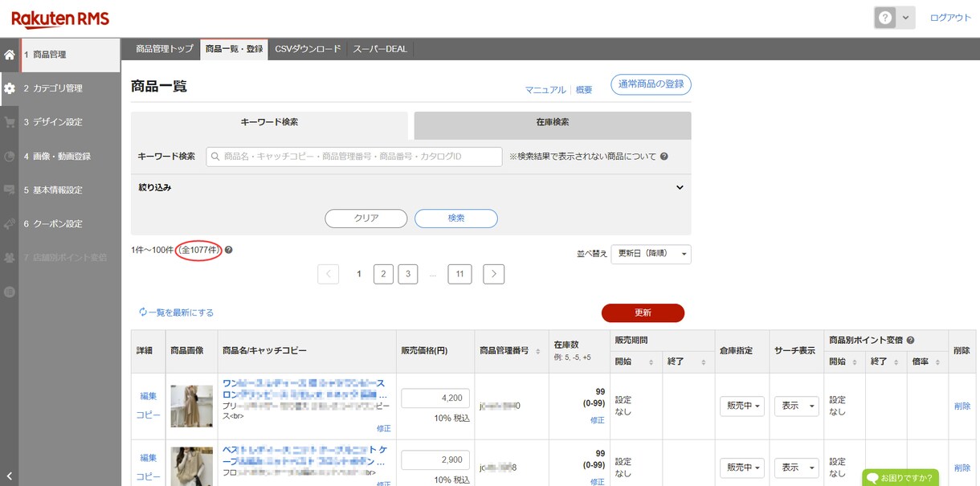The height and width of the screenshot is (486, 980).
Task: Click the cart icon beside デザイン設定
Action: (10, 122)
